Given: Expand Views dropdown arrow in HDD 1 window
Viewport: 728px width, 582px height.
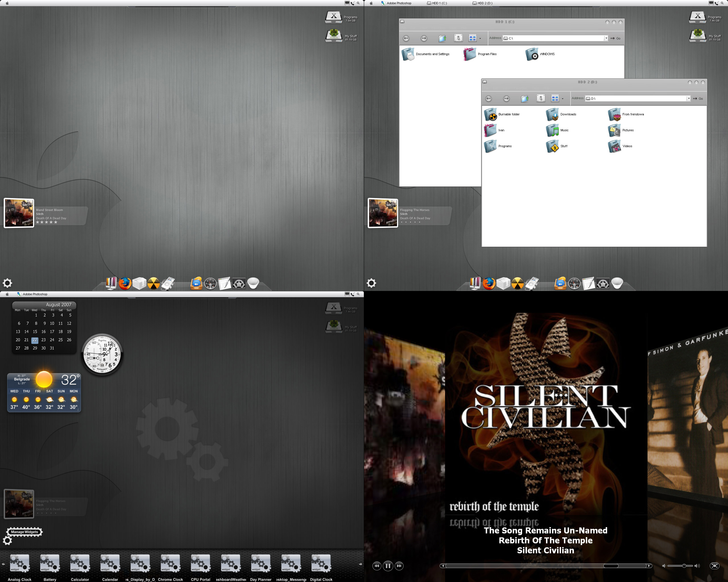Looking at the screenshot, I should click(x=480, y=38).
